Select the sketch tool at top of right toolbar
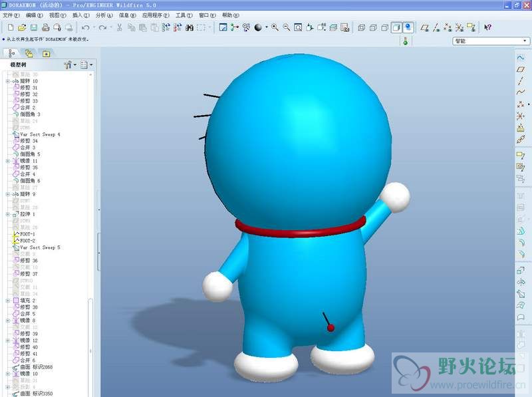Screen dimensions: 532x397 521,58
